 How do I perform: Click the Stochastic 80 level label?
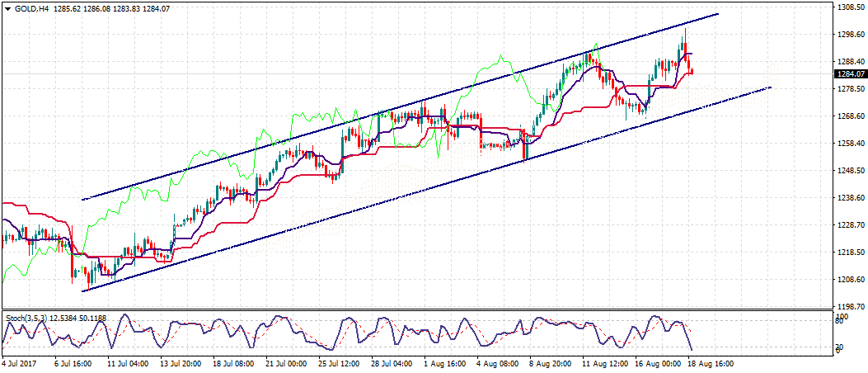[839, 321]
